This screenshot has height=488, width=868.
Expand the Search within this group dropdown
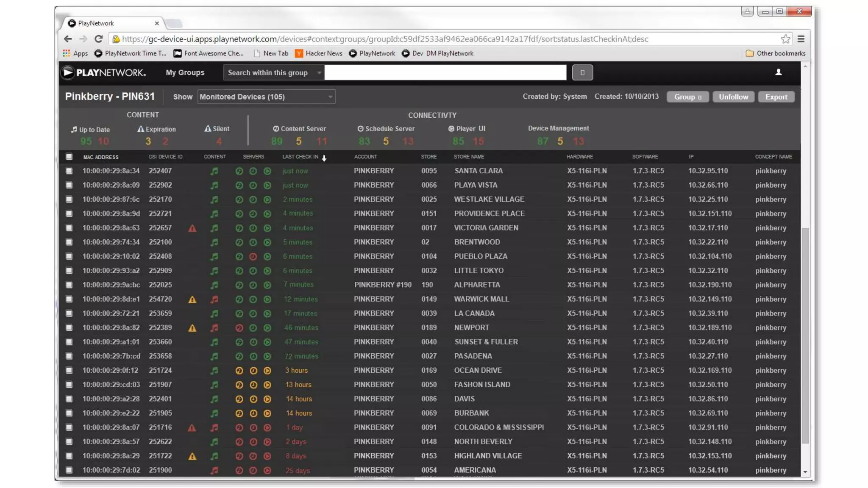pyautogui.click(x=274, y=73)
